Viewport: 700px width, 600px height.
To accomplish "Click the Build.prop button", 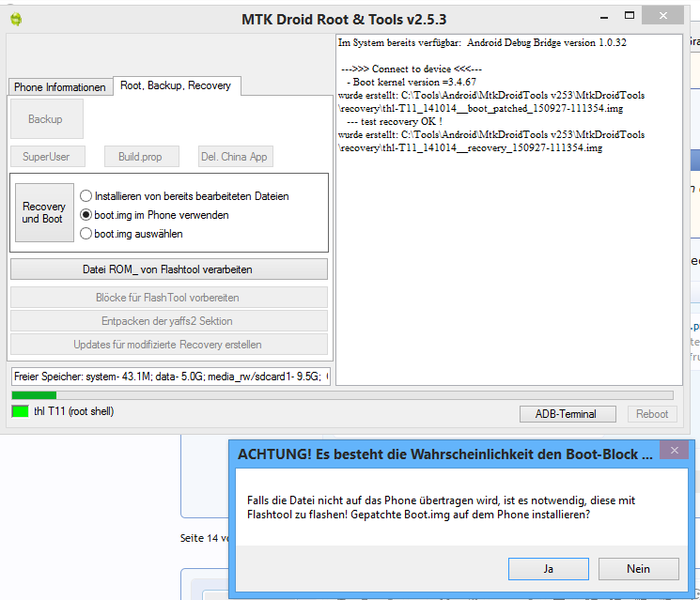I will click(x=141, y=157).
